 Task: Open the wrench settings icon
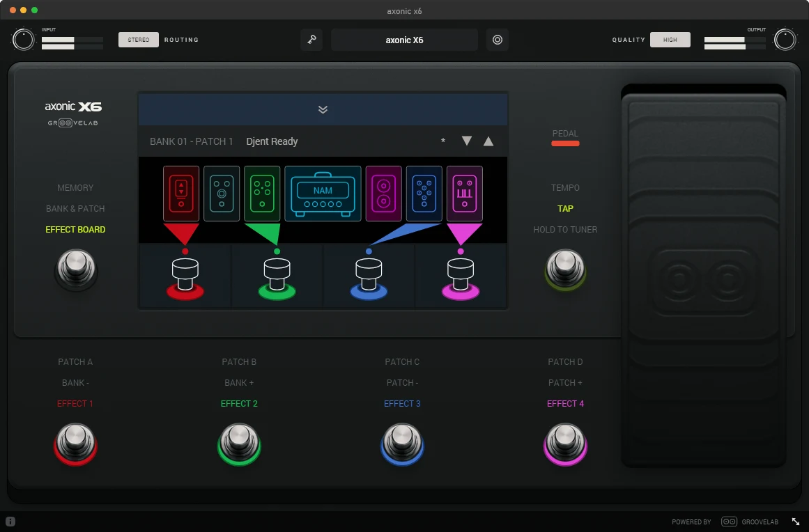pyautogui.click(x=311, y=40)
